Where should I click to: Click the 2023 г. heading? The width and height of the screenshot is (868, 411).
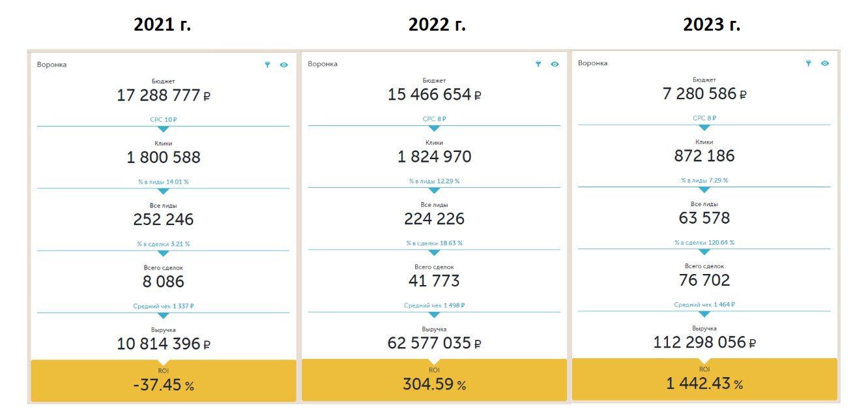[x=712, y=24]
